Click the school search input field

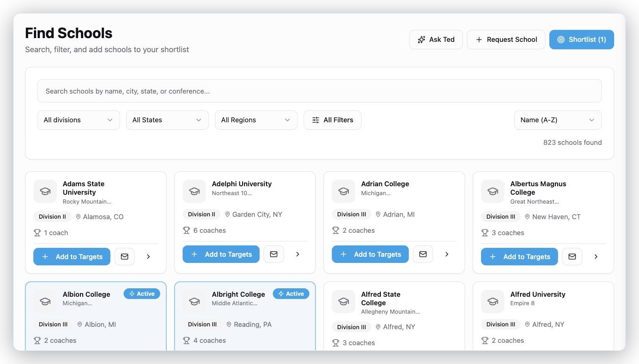[319, 91]
